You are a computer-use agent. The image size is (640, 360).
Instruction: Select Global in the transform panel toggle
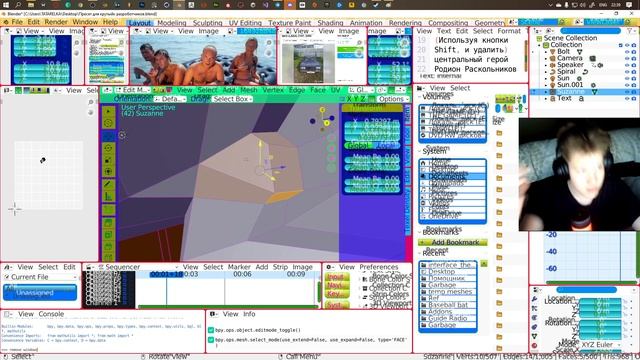[359, 145]
